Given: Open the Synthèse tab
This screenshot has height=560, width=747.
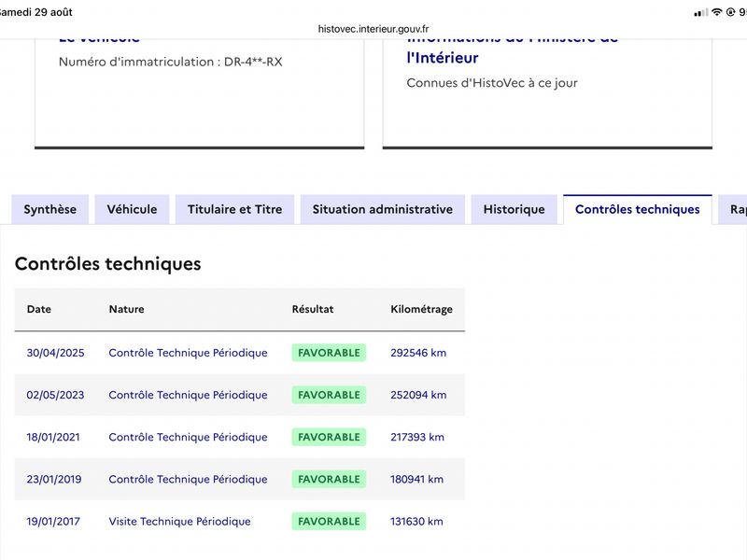Looking at the screenshot, I should [x=50, y=209].
